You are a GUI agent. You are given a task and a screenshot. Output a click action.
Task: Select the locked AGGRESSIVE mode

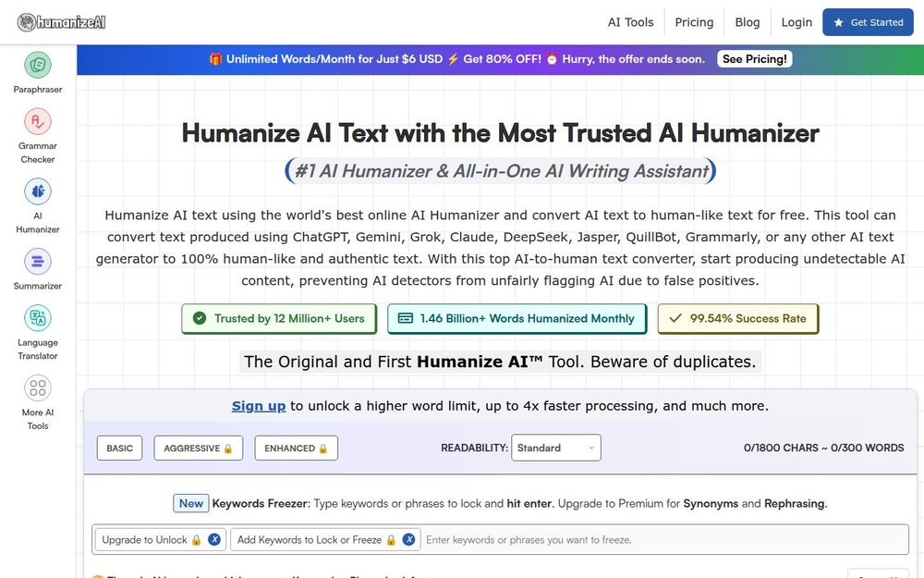(198, 449)
